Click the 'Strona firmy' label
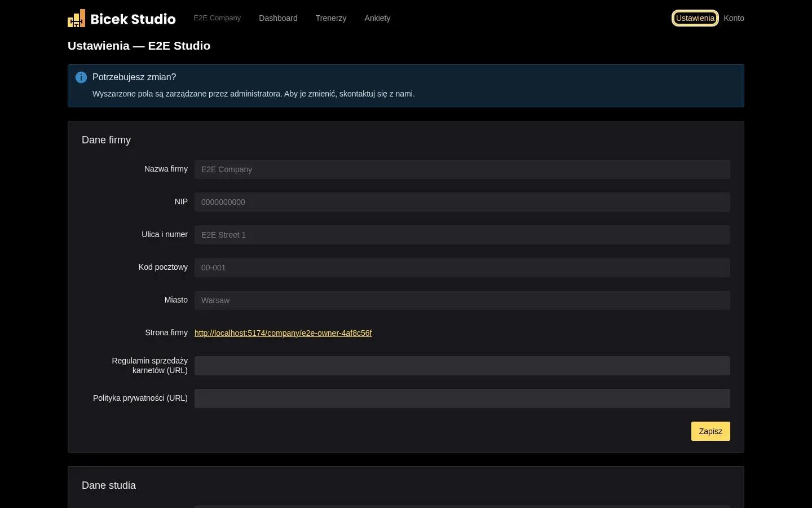812x508 pixels. pyautogui.click(x=166, y=332)
